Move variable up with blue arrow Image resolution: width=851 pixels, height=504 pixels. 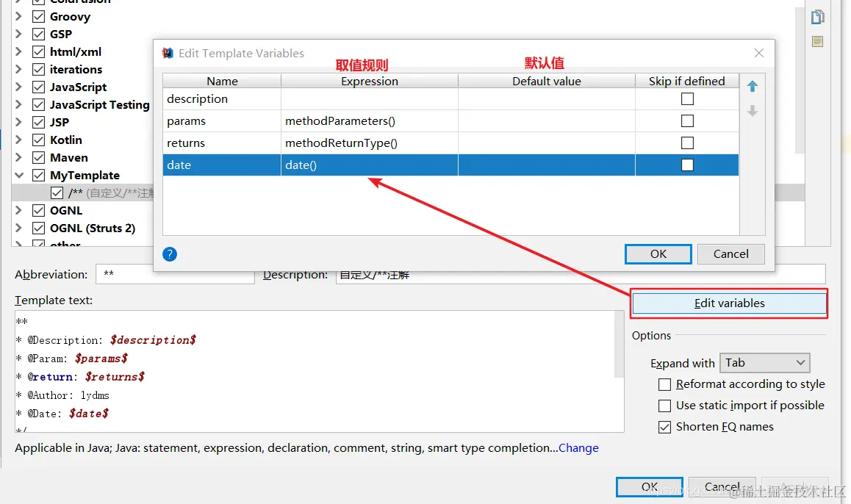(753, 86)
